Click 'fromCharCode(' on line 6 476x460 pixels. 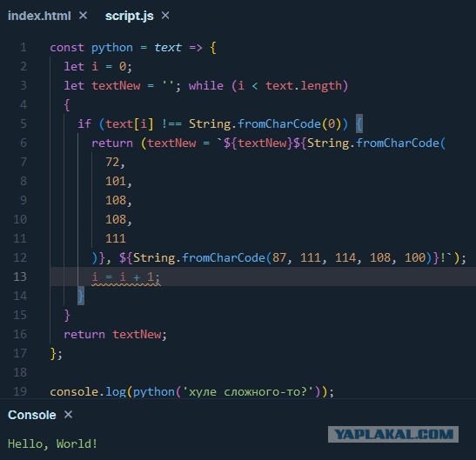pyautogui.click(x=400, y=143)
